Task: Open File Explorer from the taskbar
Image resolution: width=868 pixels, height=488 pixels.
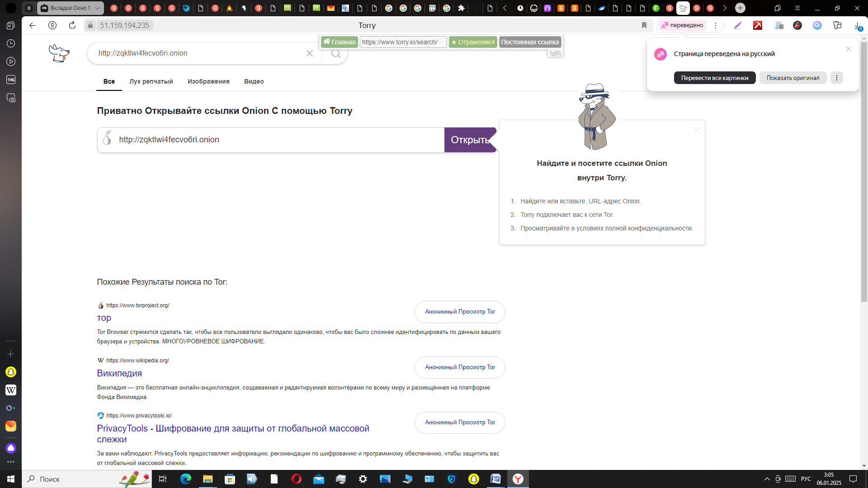Action: 208,479
